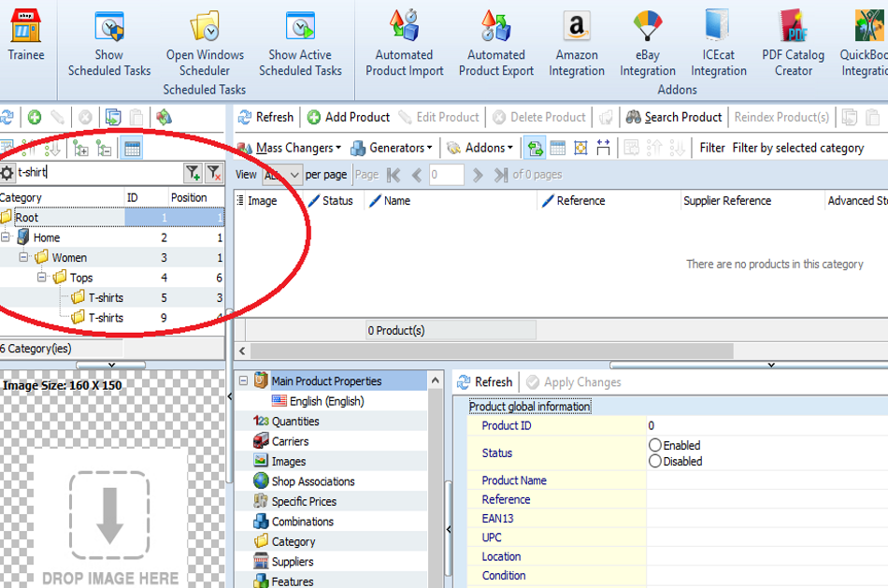Toggle product grid view icon

click(x=558, y=148)
